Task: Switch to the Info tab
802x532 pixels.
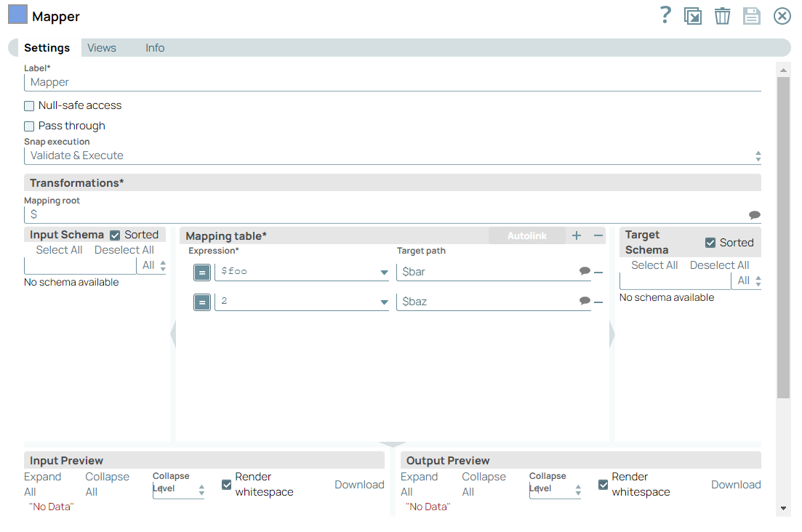Action: point(155,48)
